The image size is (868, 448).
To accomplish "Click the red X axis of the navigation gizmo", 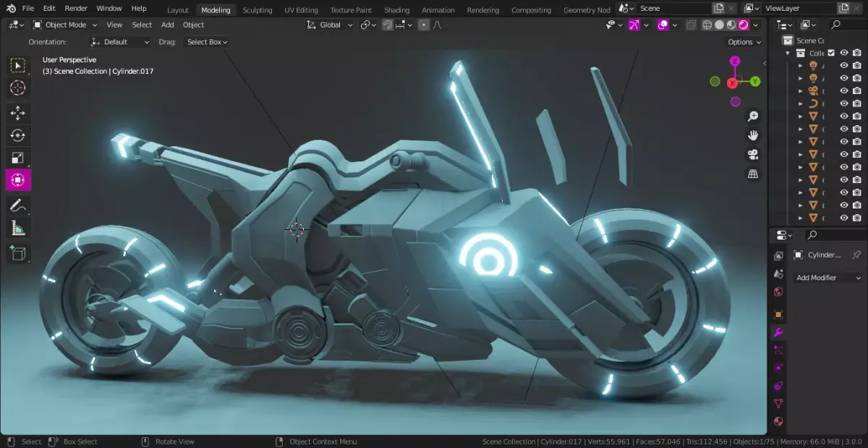I will 733,83.
